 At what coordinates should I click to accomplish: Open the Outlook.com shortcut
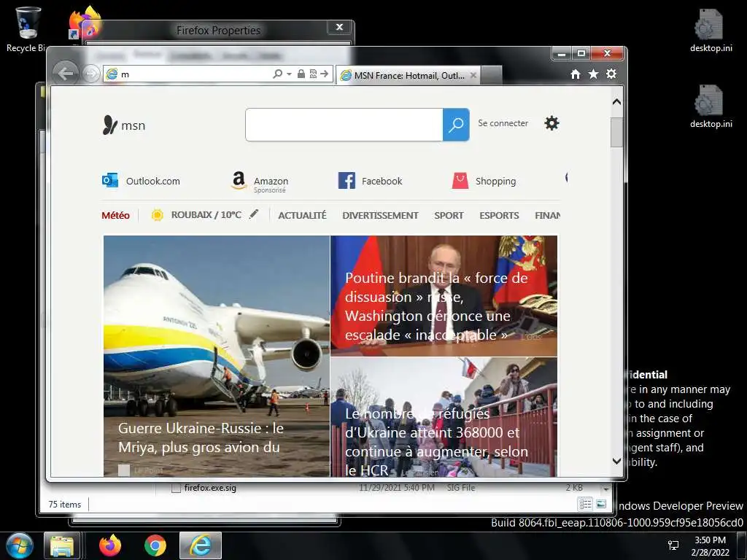pos(141,181)
